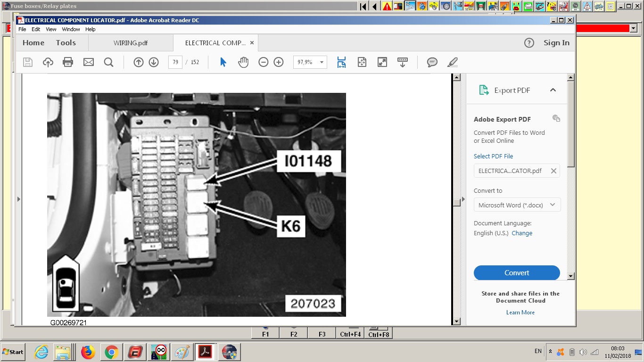
Task: Collapse the Export PDF panel
Action: pos(553,90)
